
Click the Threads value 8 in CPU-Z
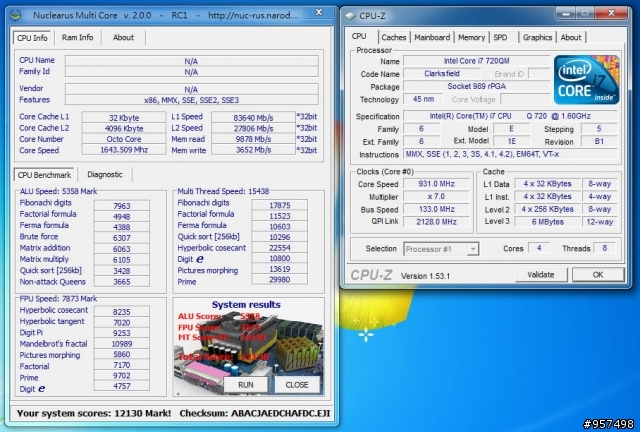point(604,248)
